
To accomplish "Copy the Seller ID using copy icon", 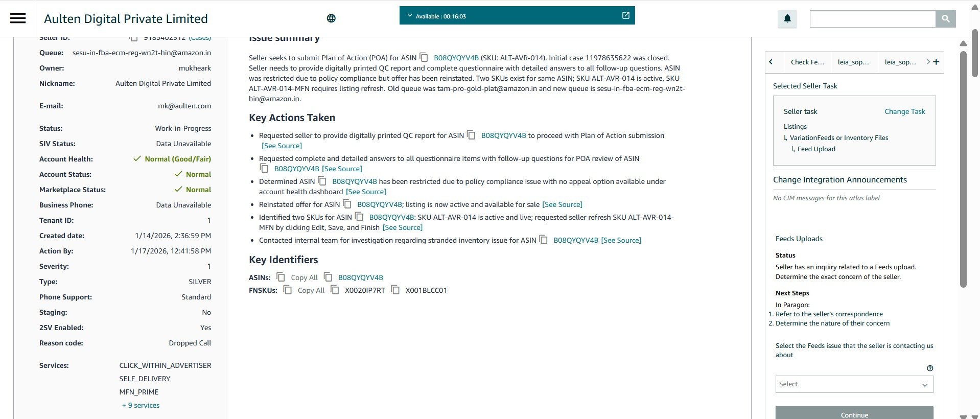I will [133, 38].
